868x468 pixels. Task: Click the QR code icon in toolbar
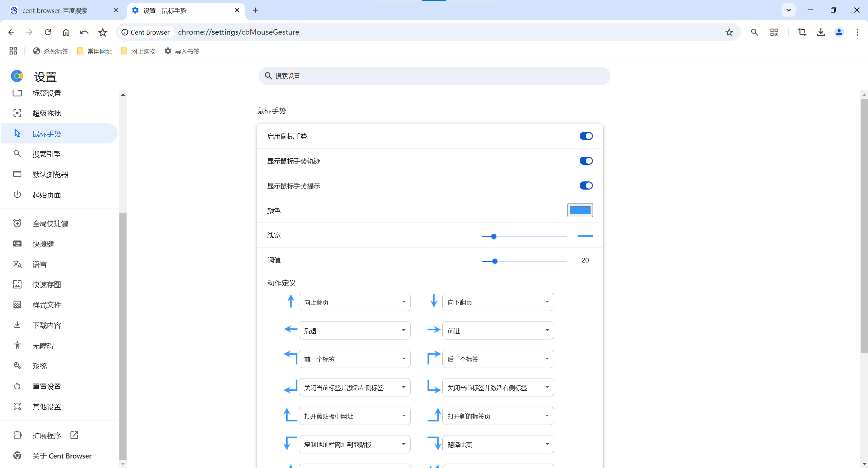[774, 32]
